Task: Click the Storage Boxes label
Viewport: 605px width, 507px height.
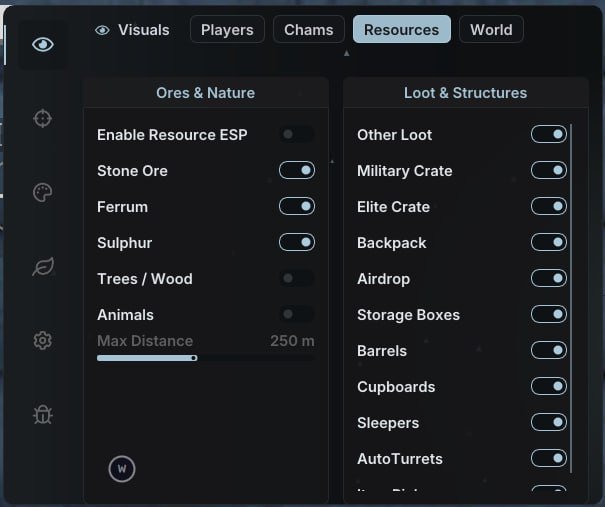Action: pos(409,315)
